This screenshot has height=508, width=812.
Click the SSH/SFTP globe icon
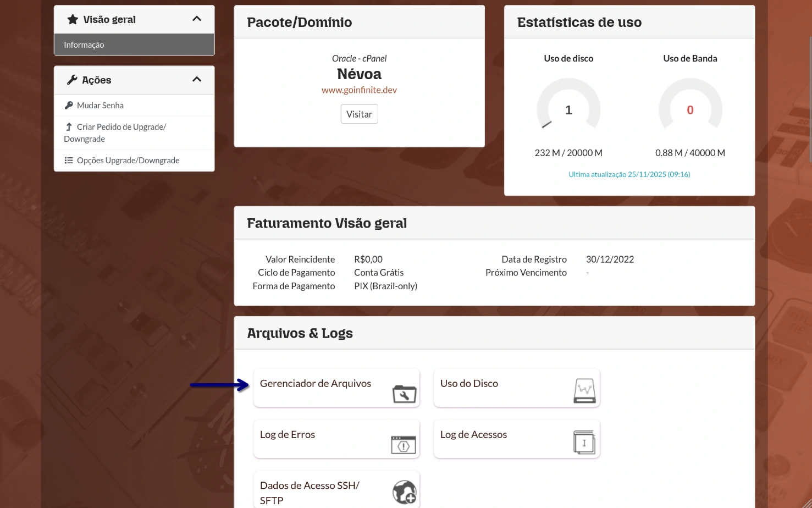tap(405, 492)
